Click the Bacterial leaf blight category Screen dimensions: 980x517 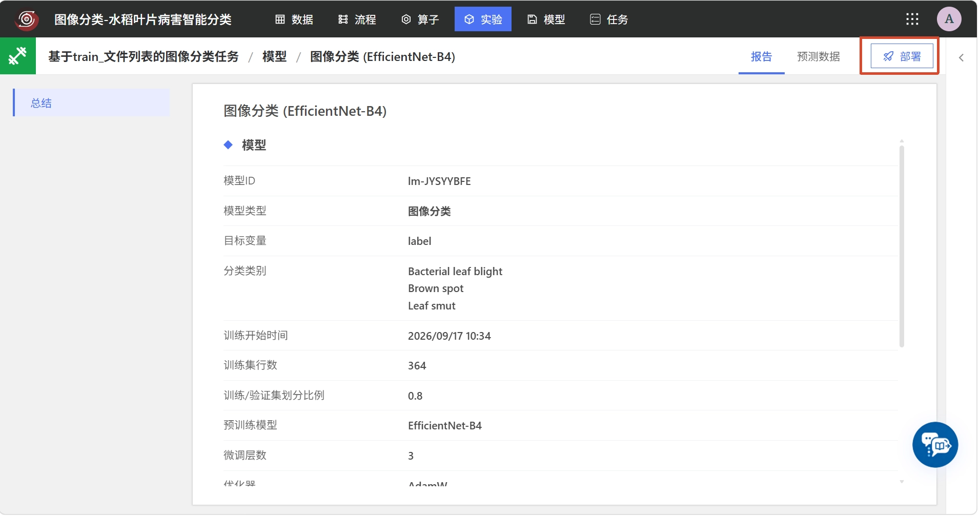[x=455, y=272]
